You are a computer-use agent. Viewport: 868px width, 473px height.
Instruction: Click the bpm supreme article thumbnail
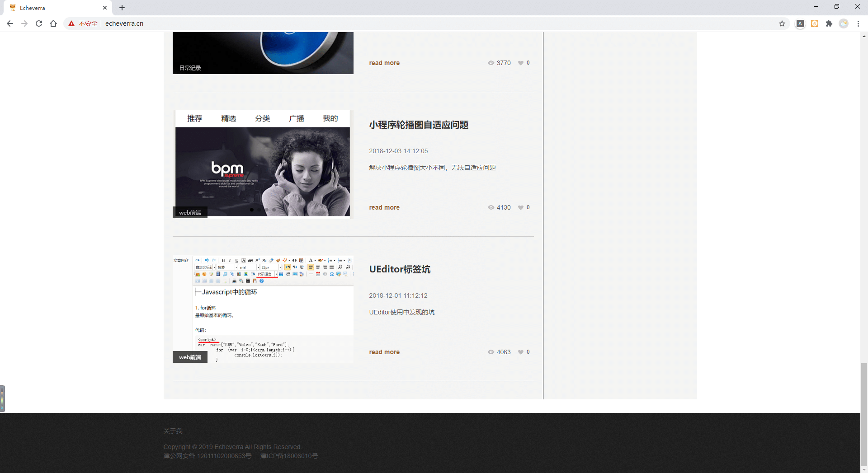point(262,164)
